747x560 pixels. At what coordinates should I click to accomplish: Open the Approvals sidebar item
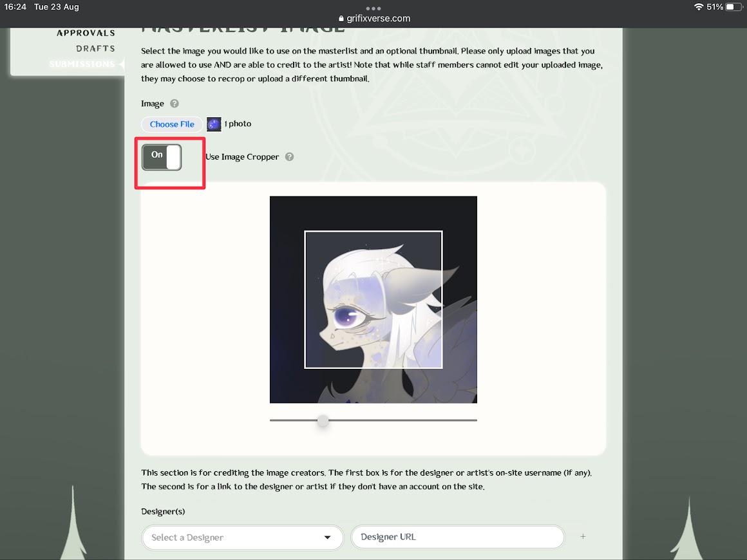point(86,33)
